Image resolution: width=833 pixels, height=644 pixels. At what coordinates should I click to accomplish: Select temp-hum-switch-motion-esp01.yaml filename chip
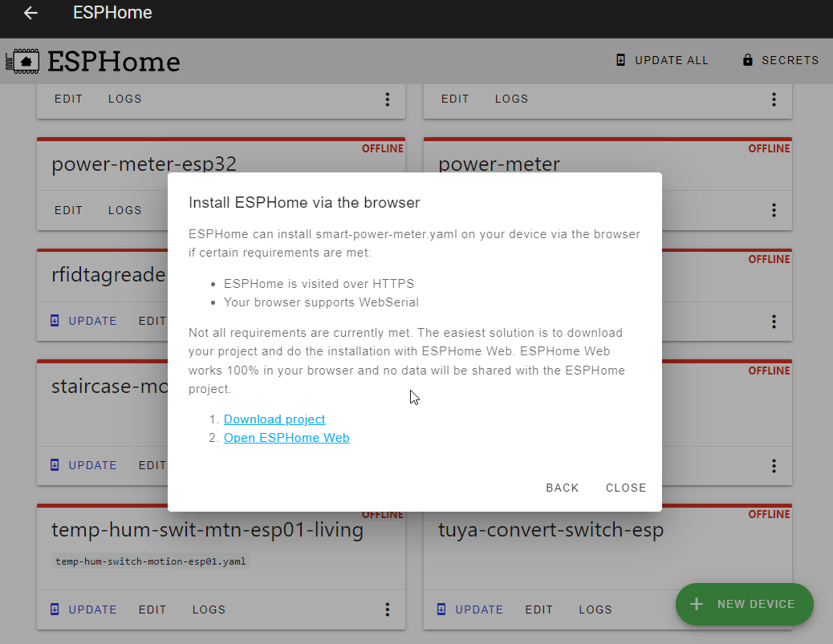(151, 561)
